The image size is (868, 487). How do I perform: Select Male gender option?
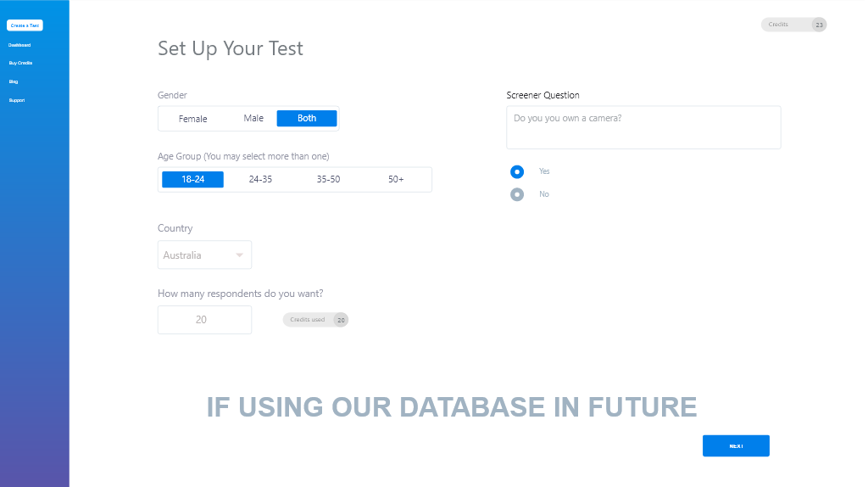[253, 118]
